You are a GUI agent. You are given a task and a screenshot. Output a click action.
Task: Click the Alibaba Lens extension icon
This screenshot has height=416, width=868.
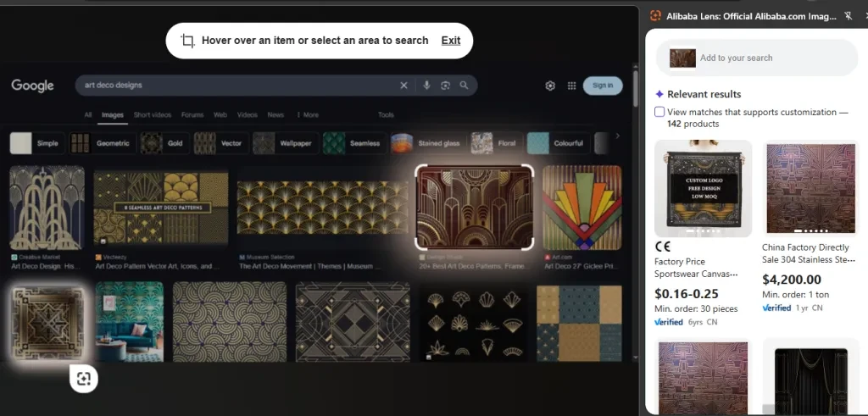tap(655, 16)
